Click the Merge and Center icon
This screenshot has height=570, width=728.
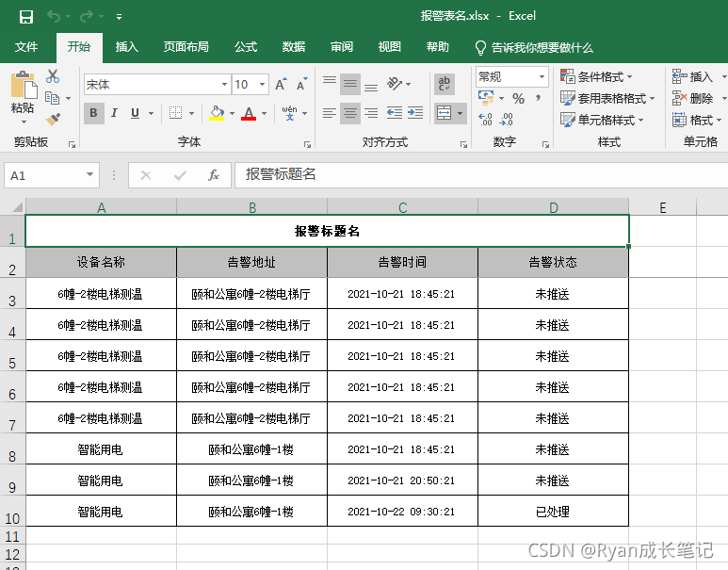pyautogui.click(x=444, y=113)
